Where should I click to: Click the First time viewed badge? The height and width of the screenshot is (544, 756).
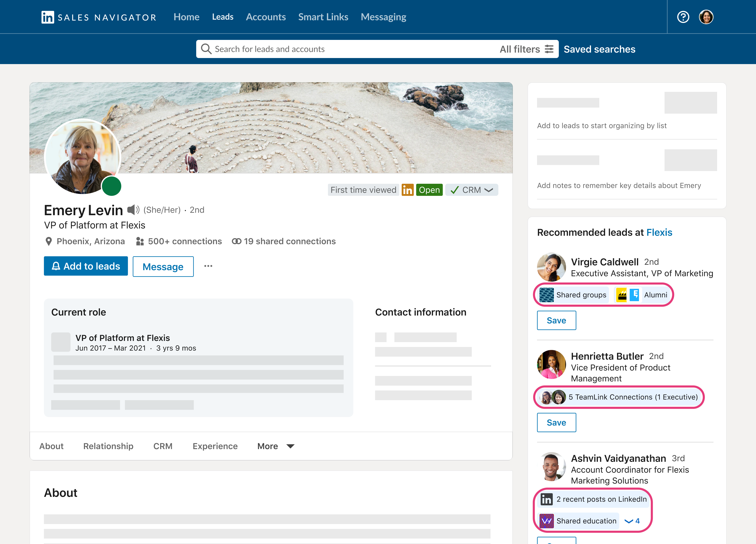pos(363,190)
